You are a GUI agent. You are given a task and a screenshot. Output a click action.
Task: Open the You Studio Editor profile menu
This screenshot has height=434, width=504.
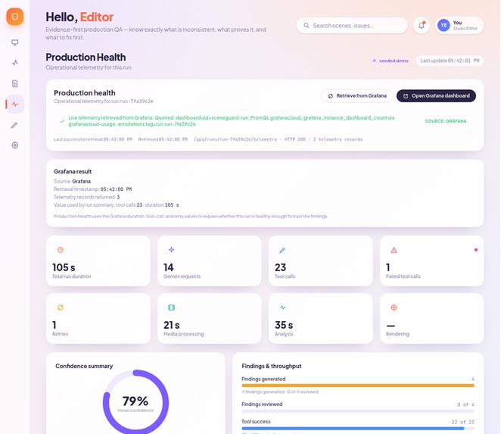[459, 26]
